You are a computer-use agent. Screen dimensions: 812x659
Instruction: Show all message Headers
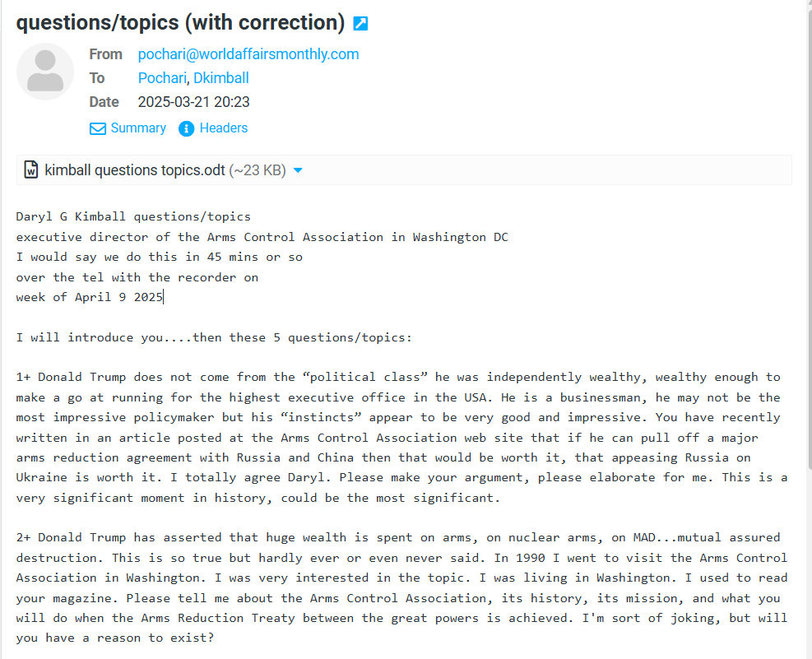223,128
